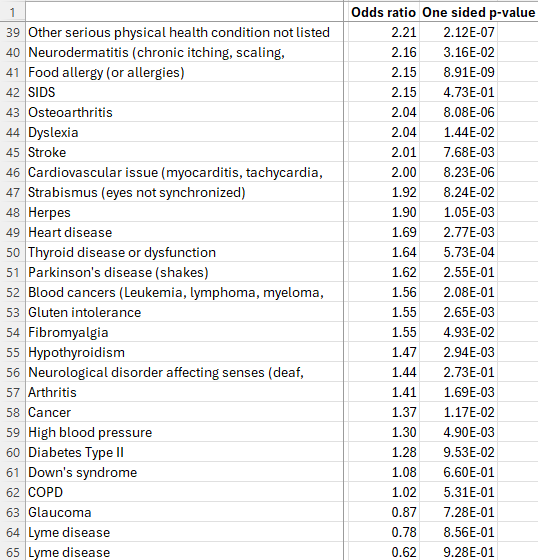Select the One sided p-value header cell

(x=479, y=12)
